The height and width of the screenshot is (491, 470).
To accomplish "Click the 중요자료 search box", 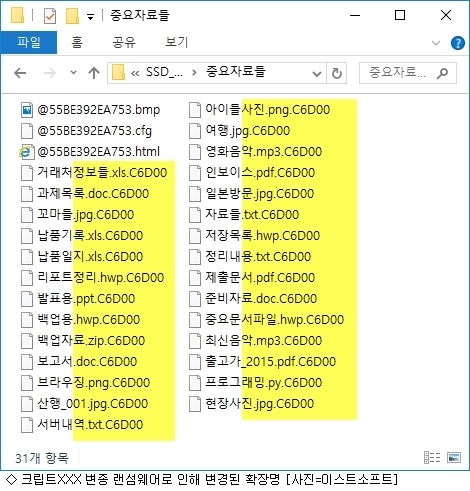I will coord(407,73).
